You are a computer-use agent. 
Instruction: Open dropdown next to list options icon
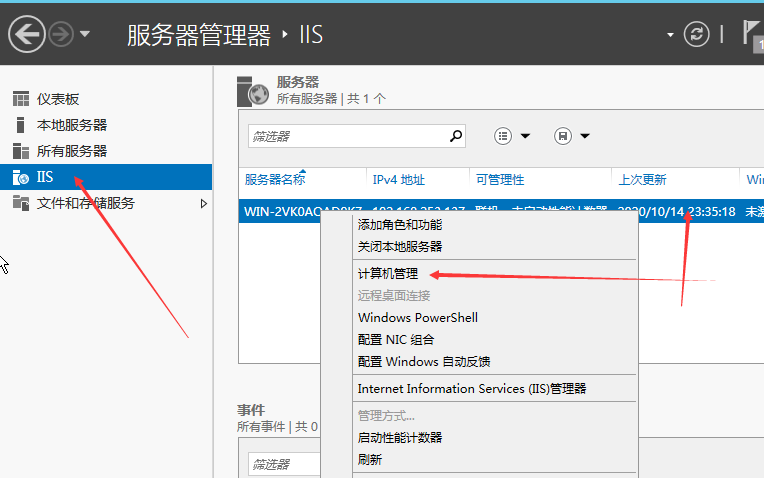click(x=525, y=136)
